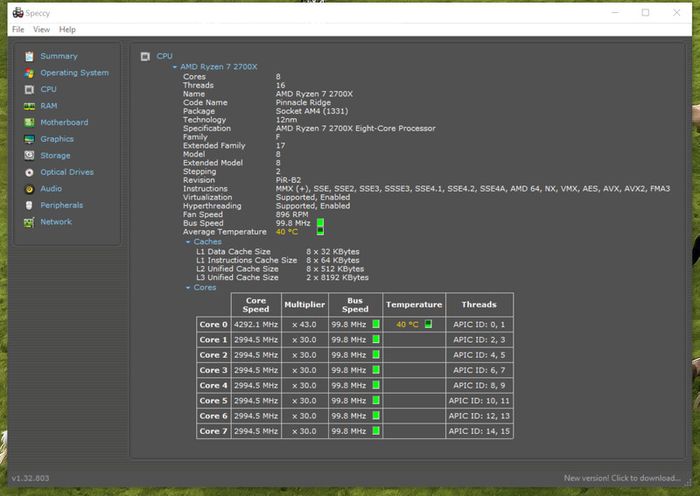Open the Motherboard section
This screenshot has height=496, width=700.
64,122
